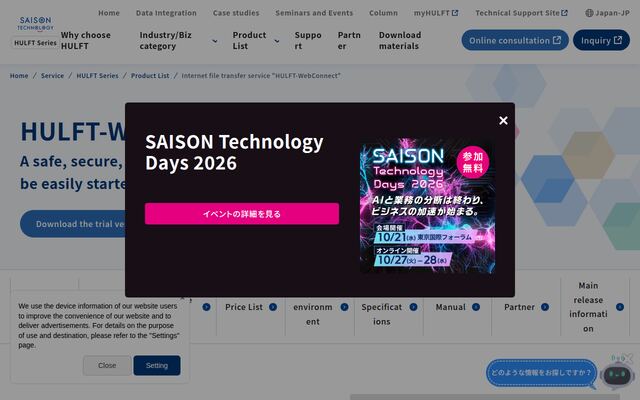Open the Support navigation item
Image resolution: width=640 pixels, height=400 pixels.
(308, 40)
